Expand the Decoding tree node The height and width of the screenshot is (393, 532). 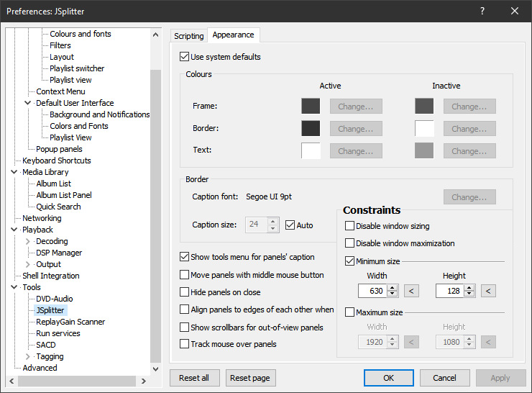28,241
